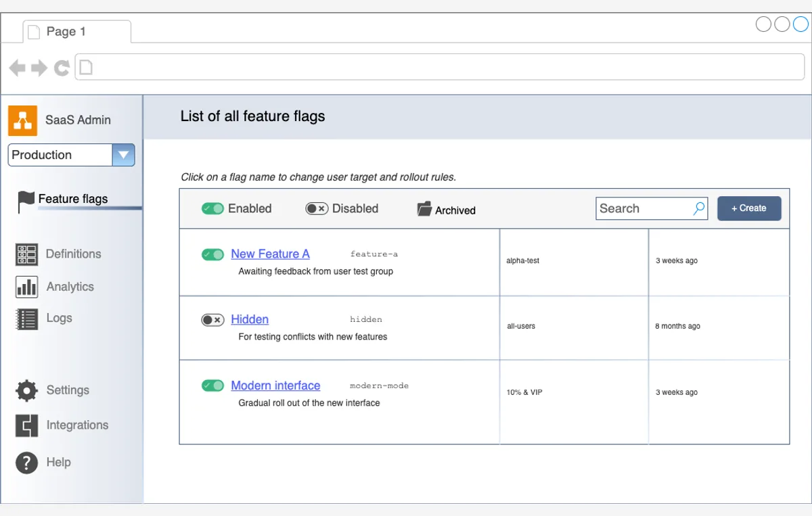Click the Search input field
Image resolution: width=812 pixels, height=516 pixels.
[x=652, y=209]
